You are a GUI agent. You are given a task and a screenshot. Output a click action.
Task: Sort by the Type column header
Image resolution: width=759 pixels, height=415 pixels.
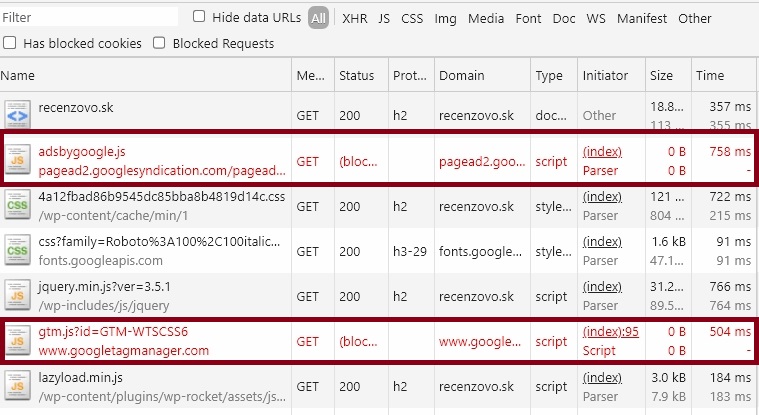click(x=554, y=75)
